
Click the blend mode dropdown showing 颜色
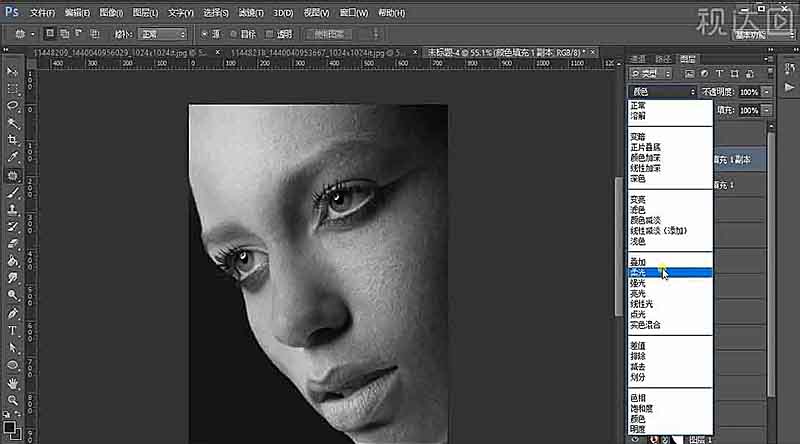pos(662,92)
